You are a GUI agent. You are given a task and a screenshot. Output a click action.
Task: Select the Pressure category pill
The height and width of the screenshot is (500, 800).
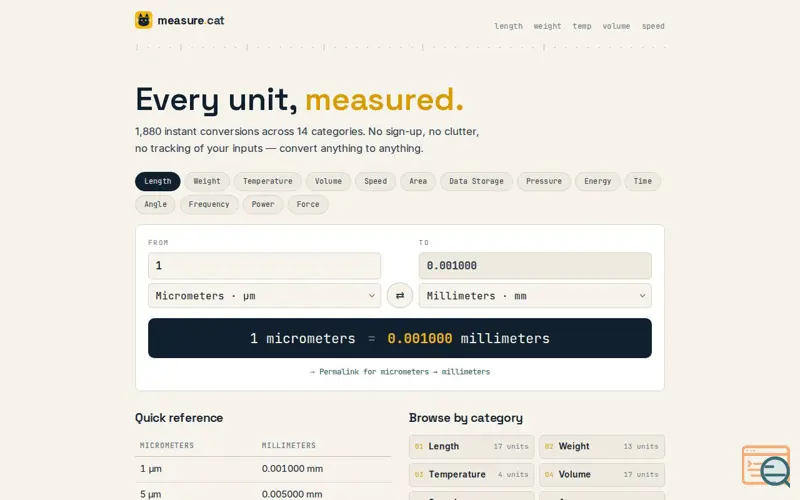click(543, 181)
